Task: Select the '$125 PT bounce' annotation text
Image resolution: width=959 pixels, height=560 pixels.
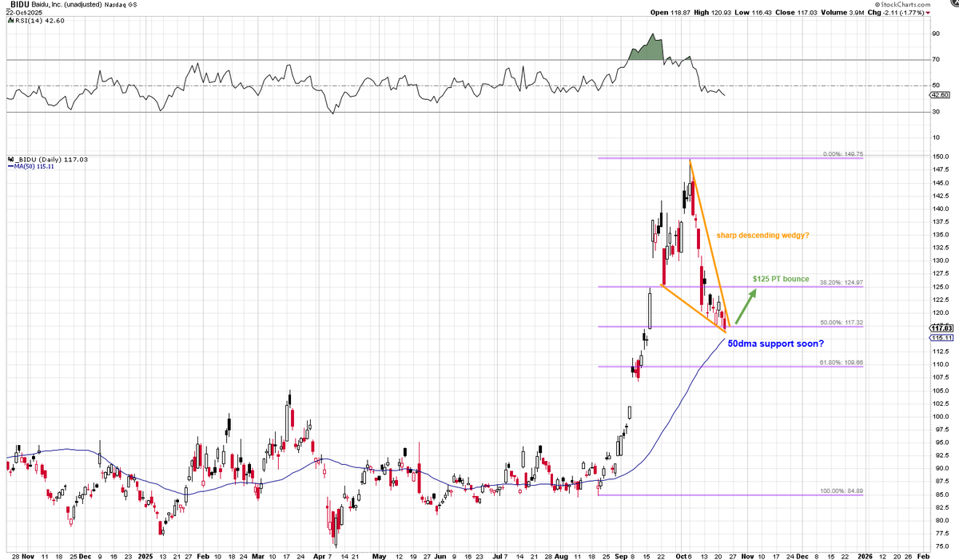Action: tap(781, 279)
